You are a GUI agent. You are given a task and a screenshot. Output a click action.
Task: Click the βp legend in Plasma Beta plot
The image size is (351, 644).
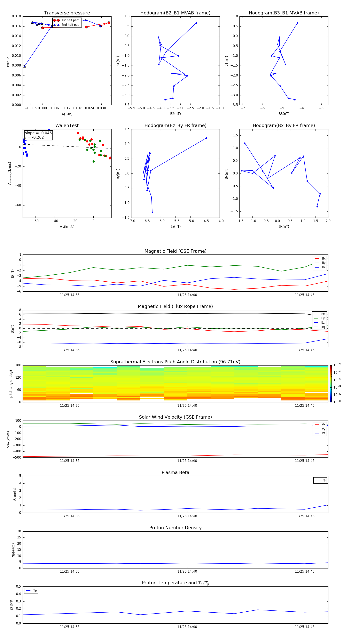pyautogui.click(x=320, y=480)
